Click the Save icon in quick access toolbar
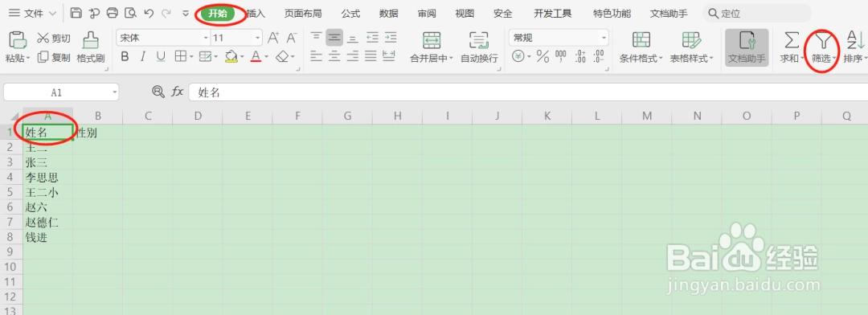868x315 pixels. coord(76,13)
